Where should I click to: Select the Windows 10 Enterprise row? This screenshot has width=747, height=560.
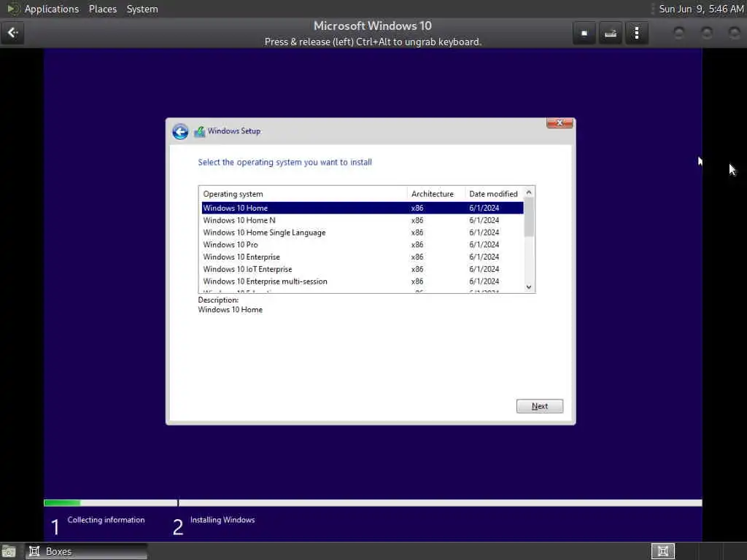click(362, 257)
